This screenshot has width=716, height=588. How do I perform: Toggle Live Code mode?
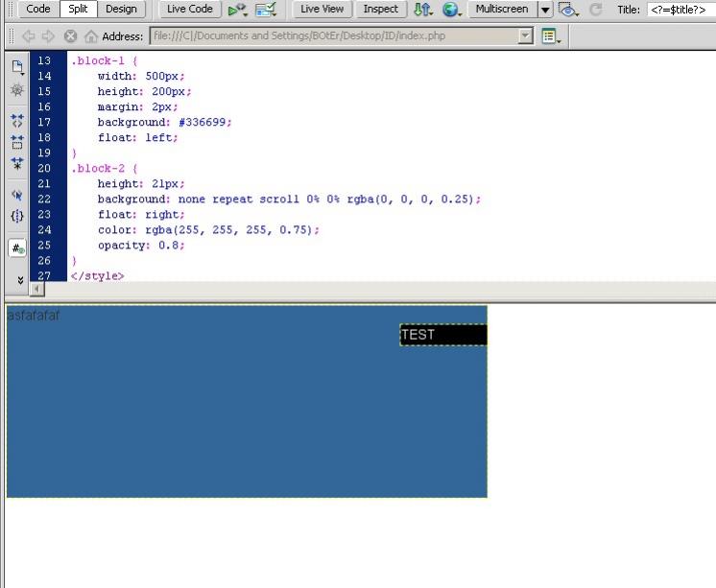click(189, 10)
